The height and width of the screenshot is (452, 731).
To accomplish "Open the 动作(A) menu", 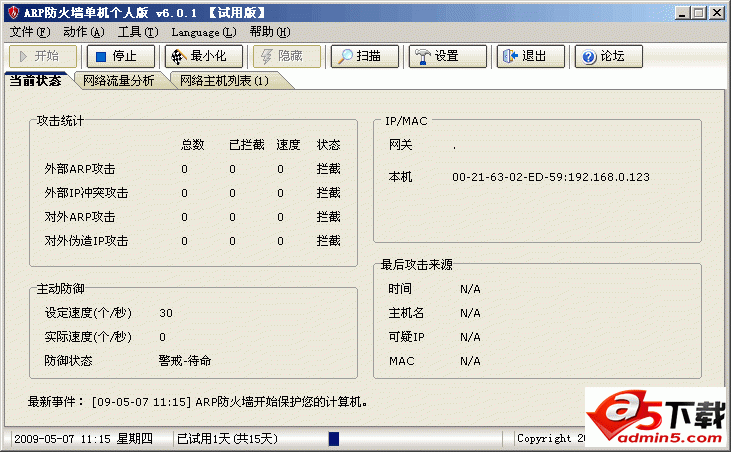I will coord(84,32).
